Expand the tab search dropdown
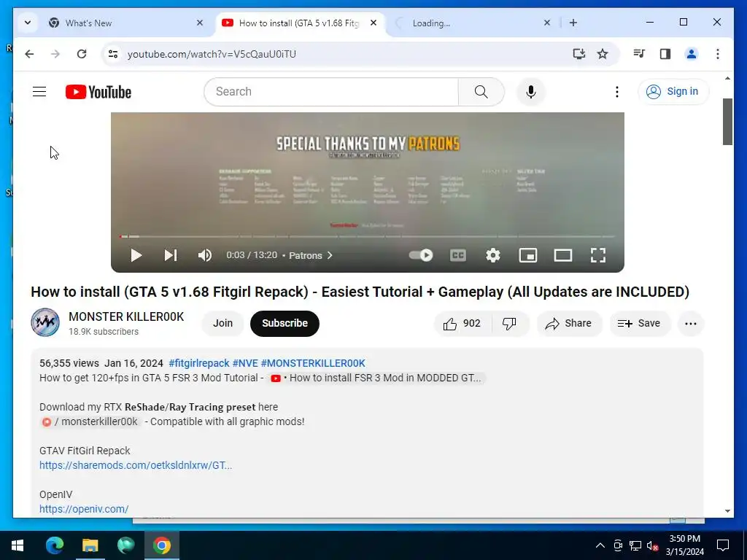747x560 pixels. [x=28, y=23]
